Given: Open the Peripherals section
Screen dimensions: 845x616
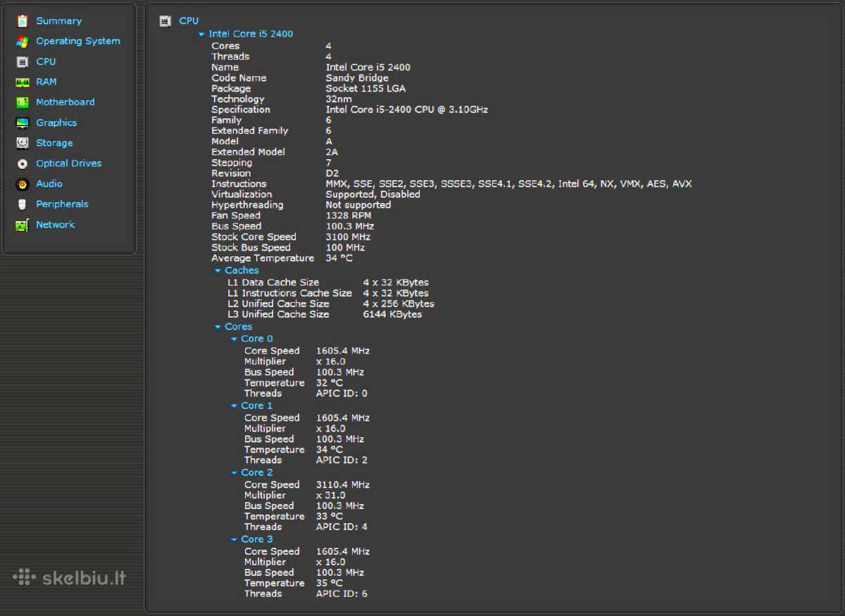Looking at the screenshot, I should [x=62, y=204].
